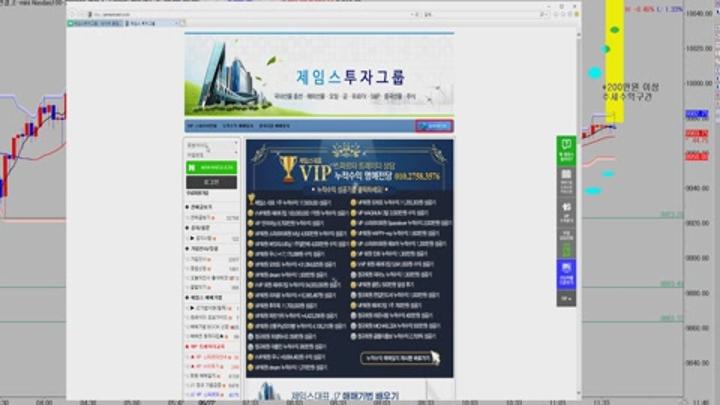Click the 10000.00 price label on chart axis

point(699,84)
